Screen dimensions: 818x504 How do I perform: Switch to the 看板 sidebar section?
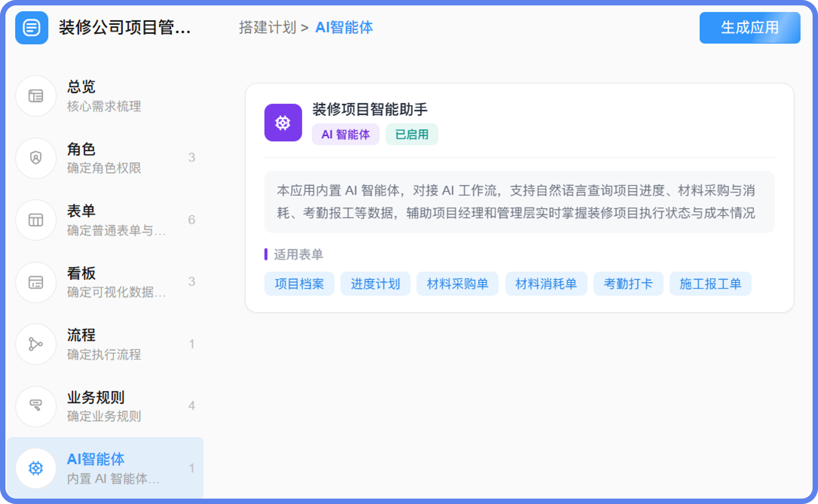coord(105,282)
